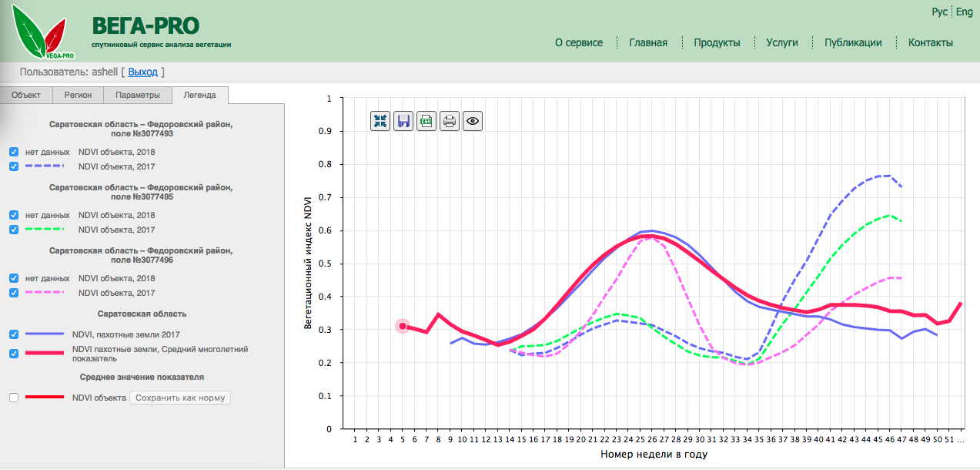Export chart data with CSV icon
This screenshot has width=980, height=470.
[x=426, y=121]
